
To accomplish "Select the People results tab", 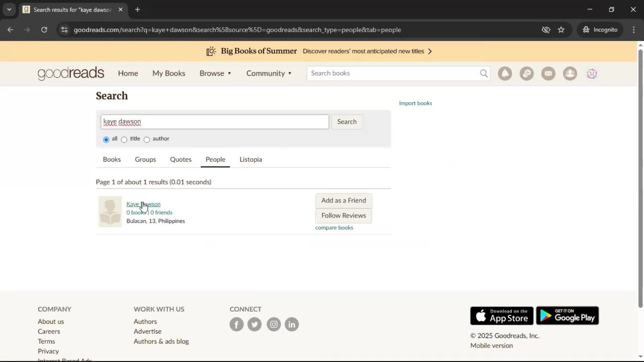I will [215, 160].
